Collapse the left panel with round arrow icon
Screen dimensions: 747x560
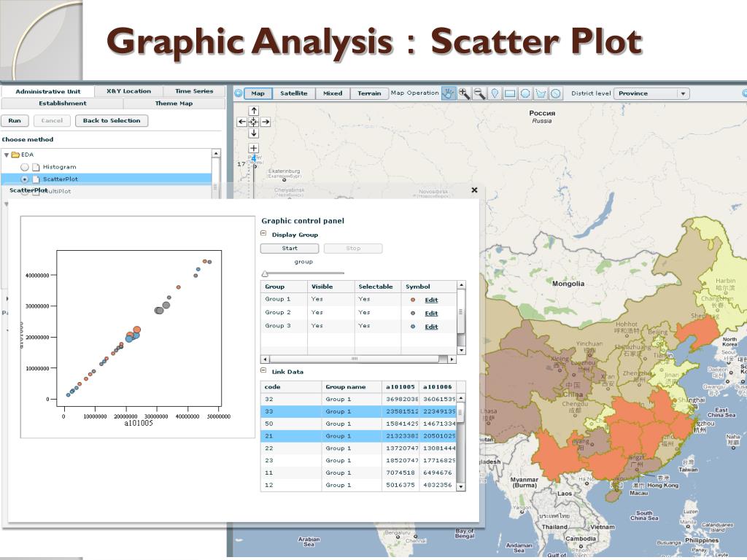[239, 93]
